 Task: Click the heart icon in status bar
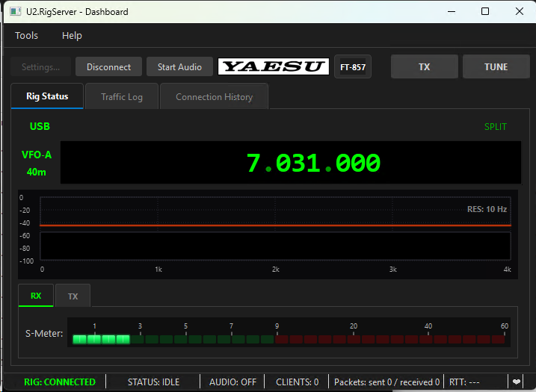pos(517,382)
